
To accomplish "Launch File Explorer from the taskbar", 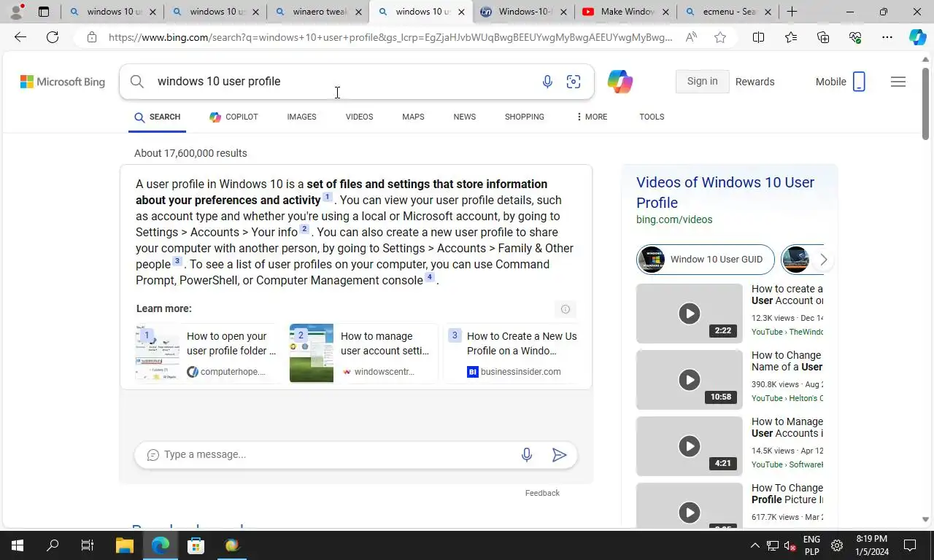I will pos(125,545).
